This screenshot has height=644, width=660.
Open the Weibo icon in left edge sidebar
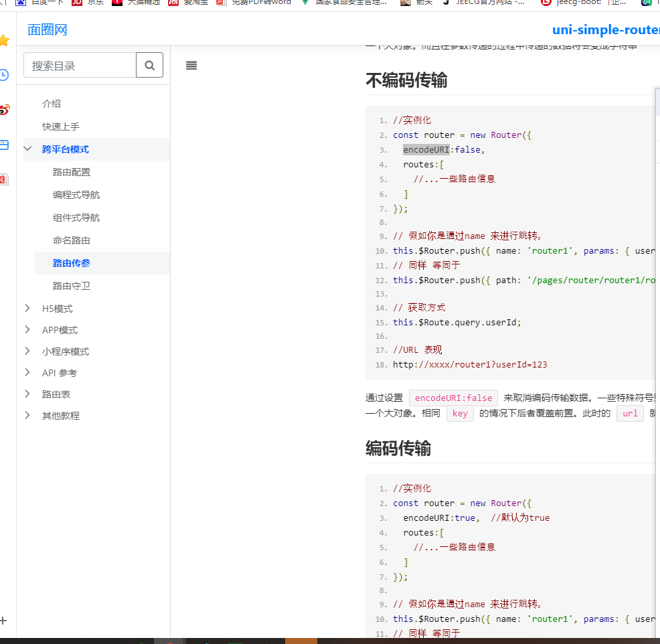3,110
